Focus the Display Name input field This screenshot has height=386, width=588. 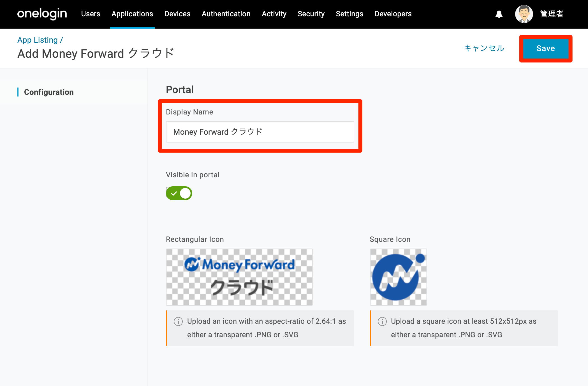[260, 132]
